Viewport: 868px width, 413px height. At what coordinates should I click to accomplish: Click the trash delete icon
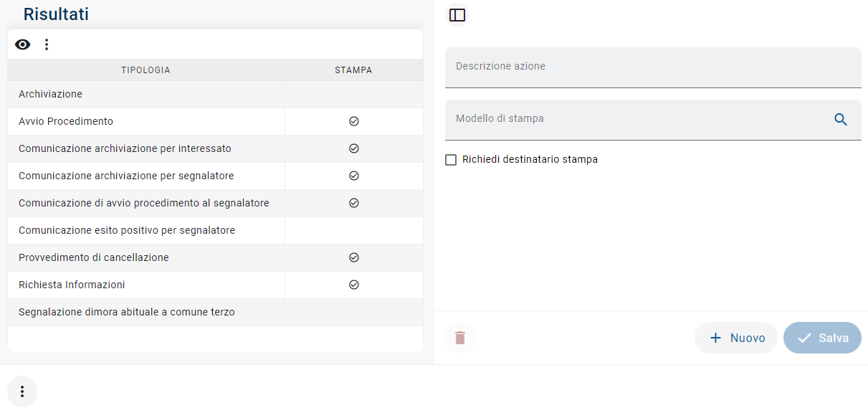coord(460,338)
